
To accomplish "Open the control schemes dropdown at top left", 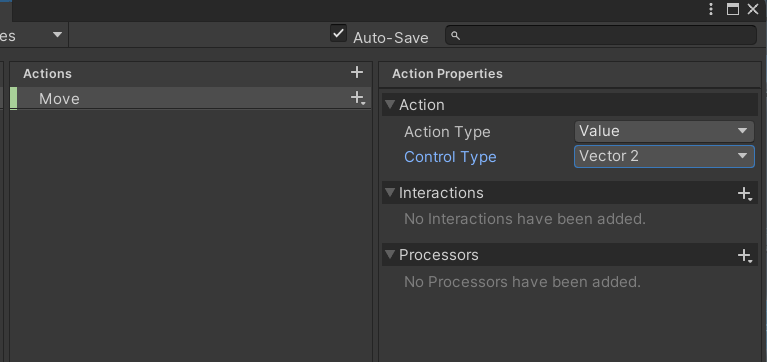I will pyautogui.click(x=33, y=36).
